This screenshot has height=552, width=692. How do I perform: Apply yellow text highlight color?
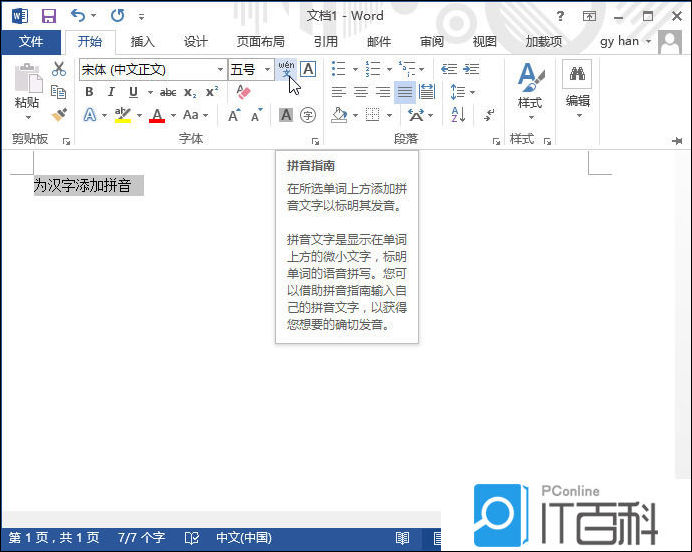click(123, 115)
